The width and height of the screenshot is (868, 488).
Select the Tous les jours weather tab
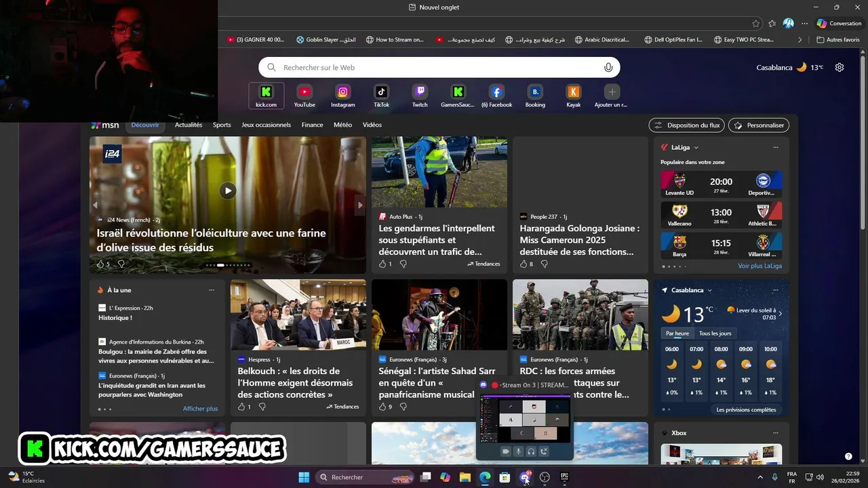pyautogui.click(x=715, y=333)
